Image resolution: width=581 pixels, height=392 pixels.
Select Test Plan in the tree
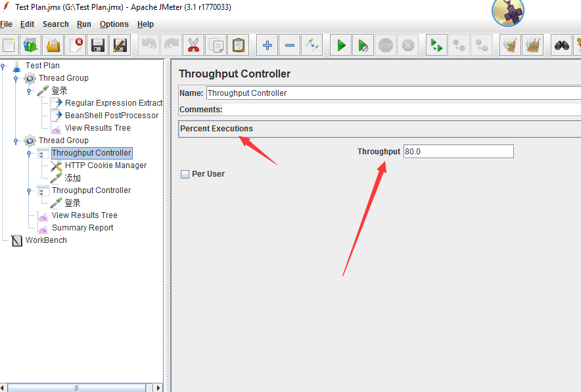tap(42, 66)
